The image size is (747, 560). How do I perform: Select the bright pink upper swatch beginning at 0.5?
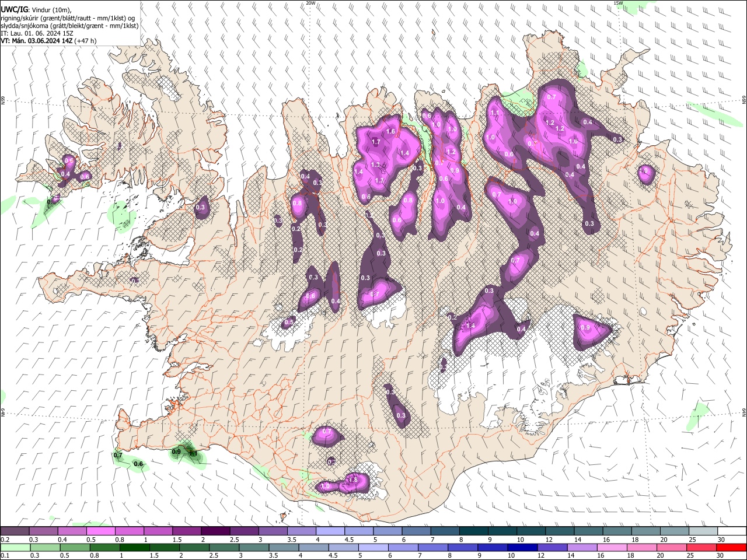tap(101, 531)
